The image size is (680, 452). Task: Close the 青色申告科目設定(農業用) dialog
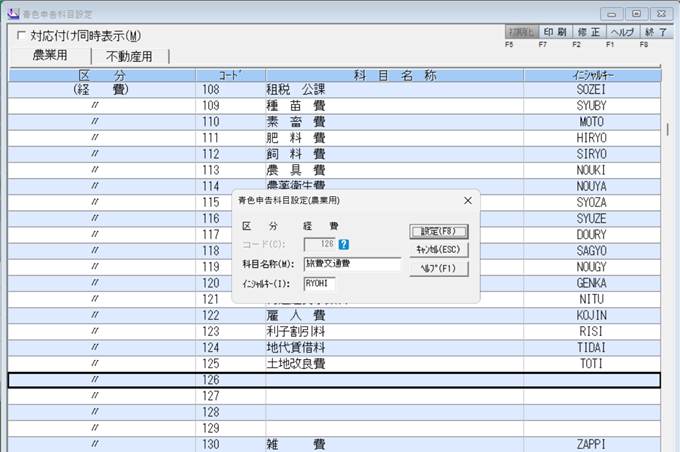click(x=468, y=200)
